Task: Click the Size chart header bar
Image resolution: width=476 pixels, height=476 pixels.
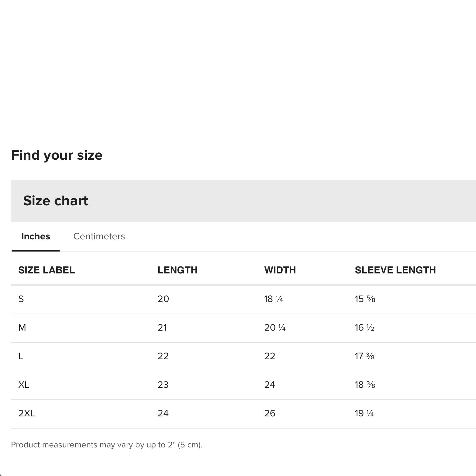Action: [243, 201]
